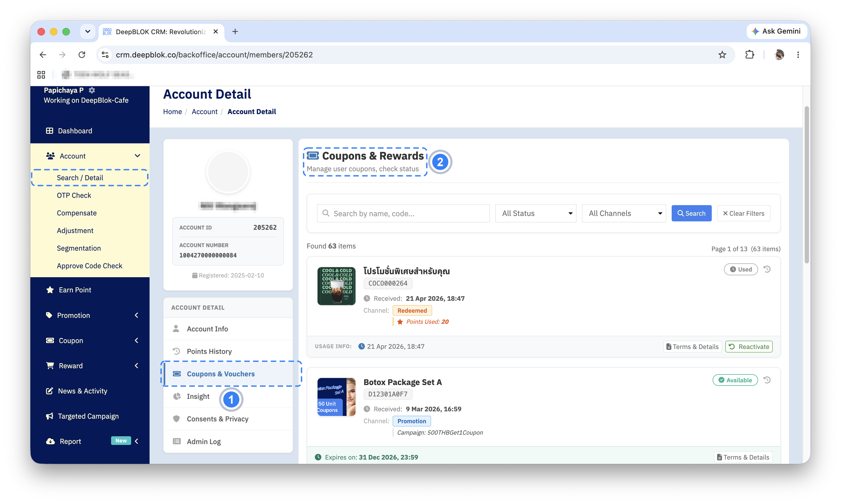Viewport: 841px width, 504px height.
Task: Open Compensate submenu item
Action: (x=77, y=213)
